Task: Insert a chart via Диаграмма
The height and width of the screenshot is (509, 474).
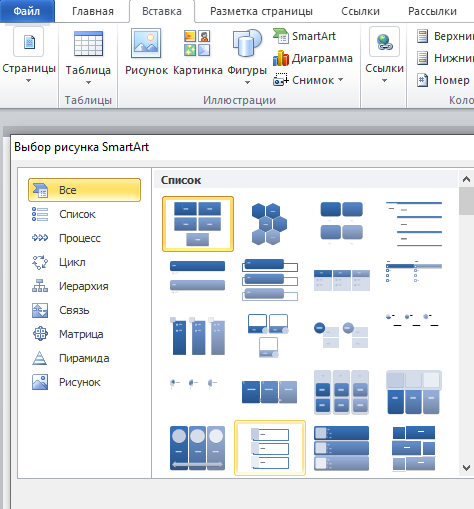Action: 313,58
